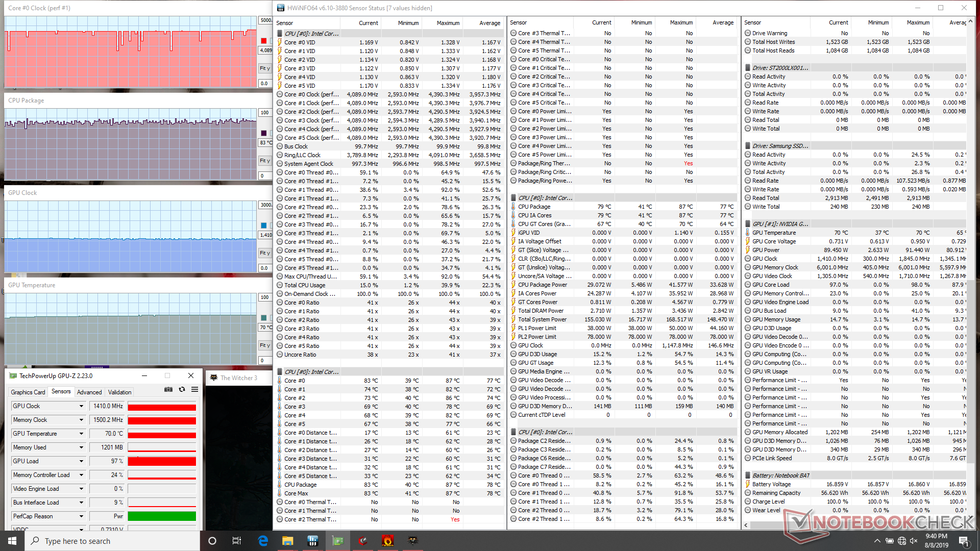Open HWiNFO from the taskbar
980x551 pixels.
313,541
